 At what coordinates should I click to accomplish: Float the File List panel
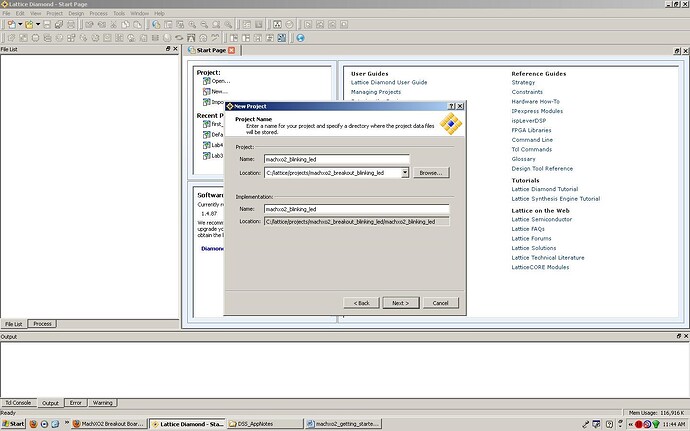168,49
